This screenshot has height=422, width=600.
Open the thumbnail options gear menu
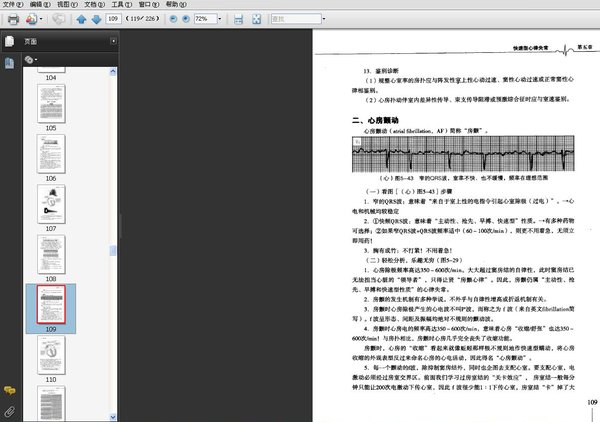pos(31,60)
